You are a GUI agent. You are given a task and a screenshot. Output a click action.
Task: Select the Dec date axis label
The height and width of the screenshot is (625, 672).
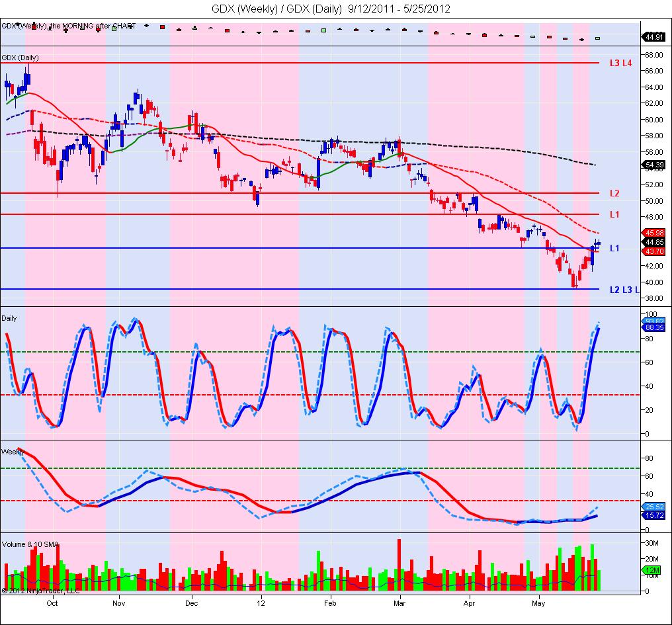point(192,604)
